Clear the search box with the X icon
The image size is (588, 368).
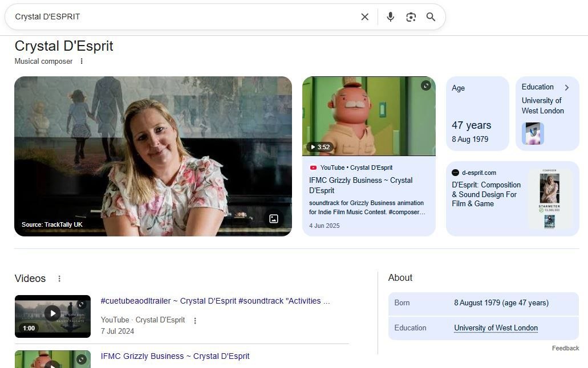click(364, 17)
